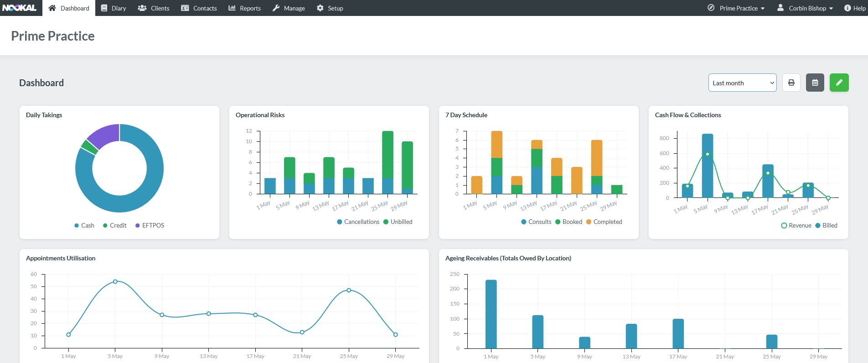Click the user avatar icon
The width and height of the screenshot is (868, 363).
tap(780, 8)
